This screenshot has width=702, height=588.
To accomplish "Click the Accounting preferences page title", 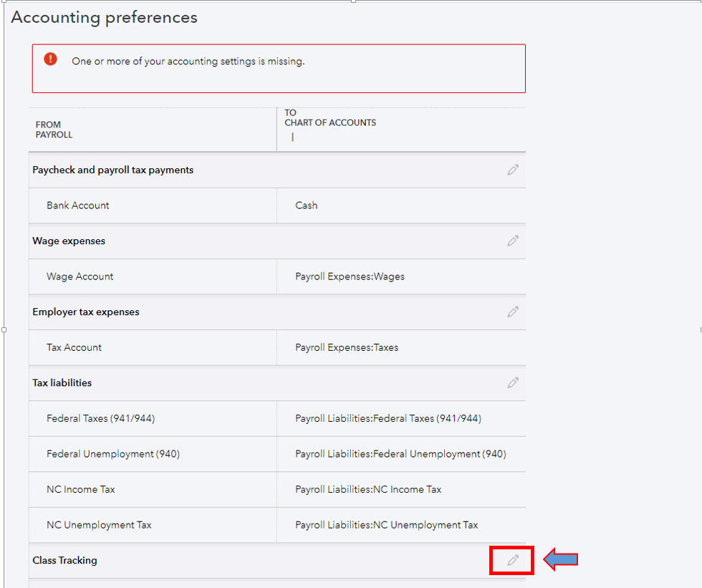I will (x=105, y=17).
